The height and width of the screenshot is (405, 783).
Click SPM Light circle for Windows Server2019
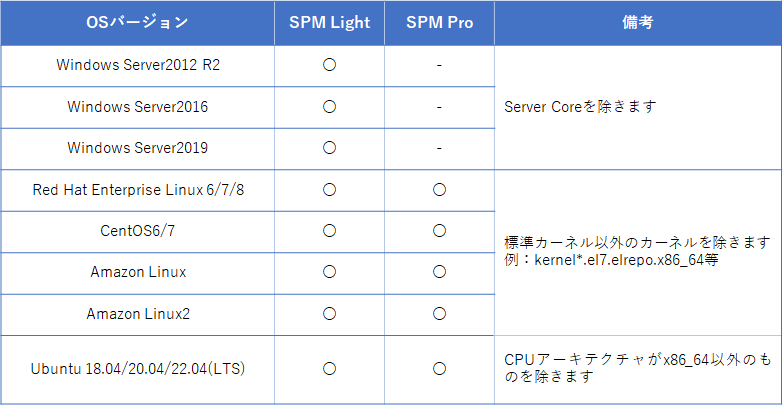pyautogui.click(x=329, y=148)
